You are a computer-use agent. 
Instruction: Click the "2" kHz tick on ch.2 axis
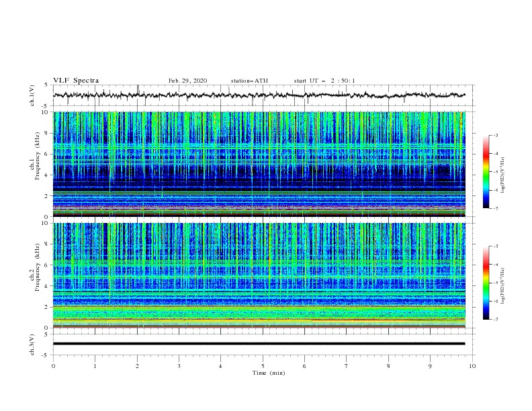[46, 307]
